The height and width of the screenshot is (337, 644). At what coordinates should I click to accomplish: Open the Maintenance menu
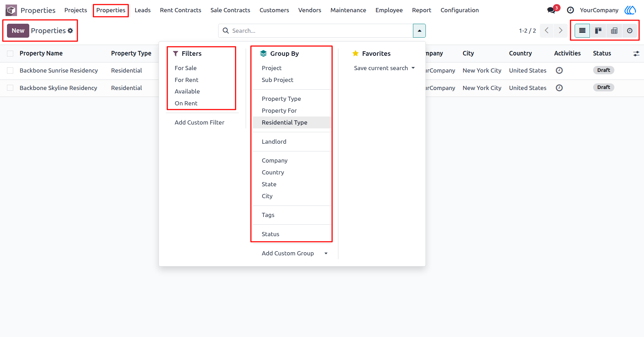348,10
